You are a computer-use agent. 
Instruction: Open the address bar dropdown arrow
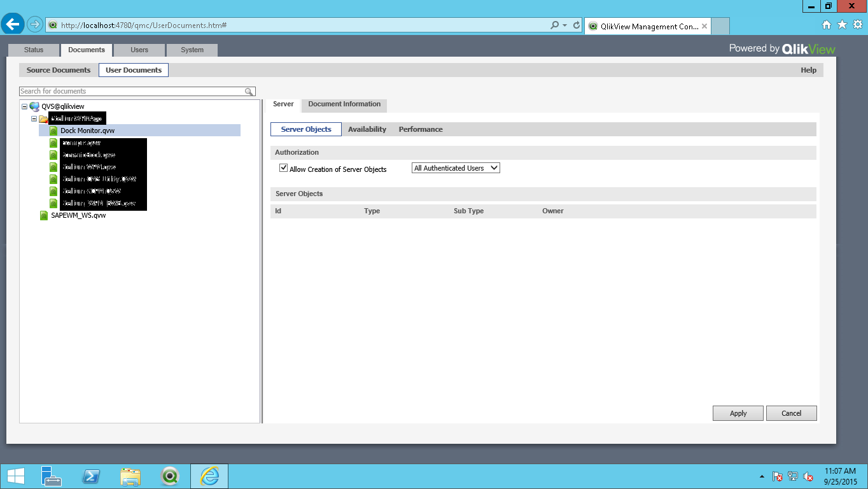click(x=565, y=25)
